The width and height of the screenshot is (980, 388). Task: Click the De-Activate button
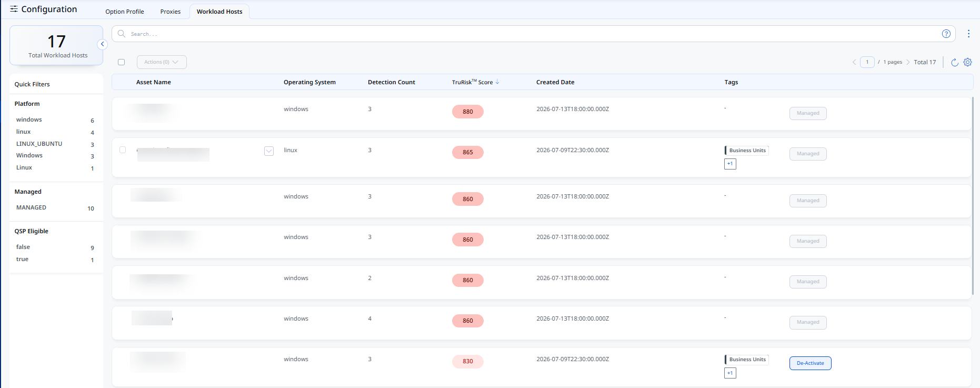[811, 363]
